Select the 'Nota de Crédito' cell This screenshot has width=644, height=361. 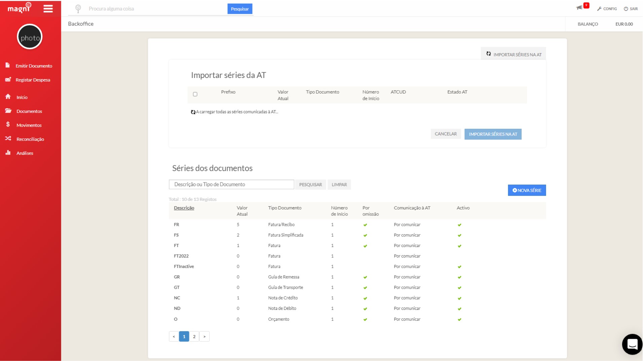coord(283,298)
